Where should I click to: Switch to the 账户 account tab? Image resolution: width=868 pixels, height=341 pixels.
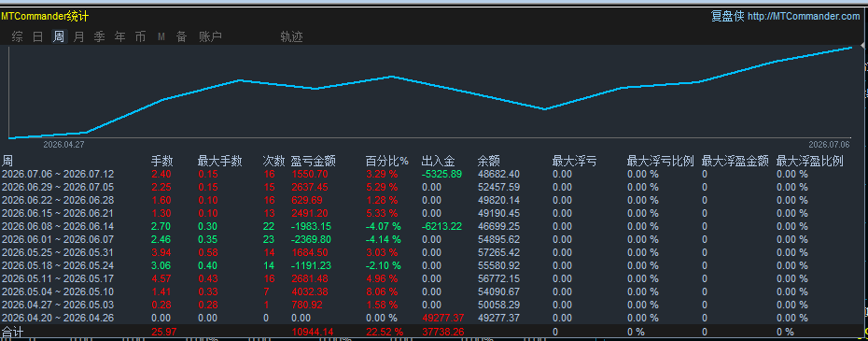tap(210, 37)
